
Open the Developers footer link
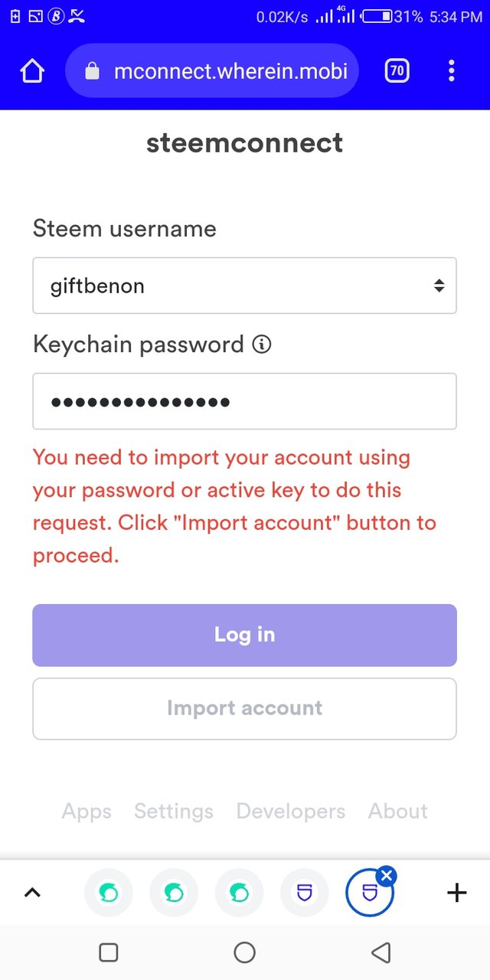click(291, 812)
